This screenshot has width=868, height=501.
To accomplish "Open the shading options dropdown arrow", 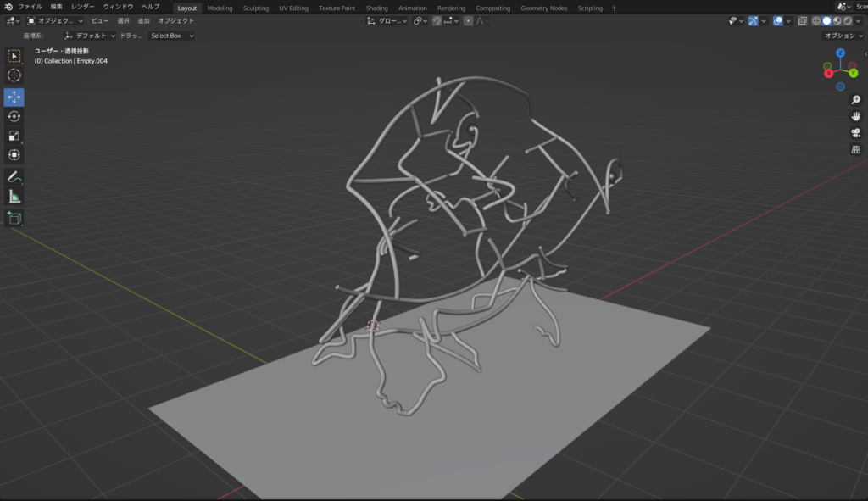I will point(859,21).
